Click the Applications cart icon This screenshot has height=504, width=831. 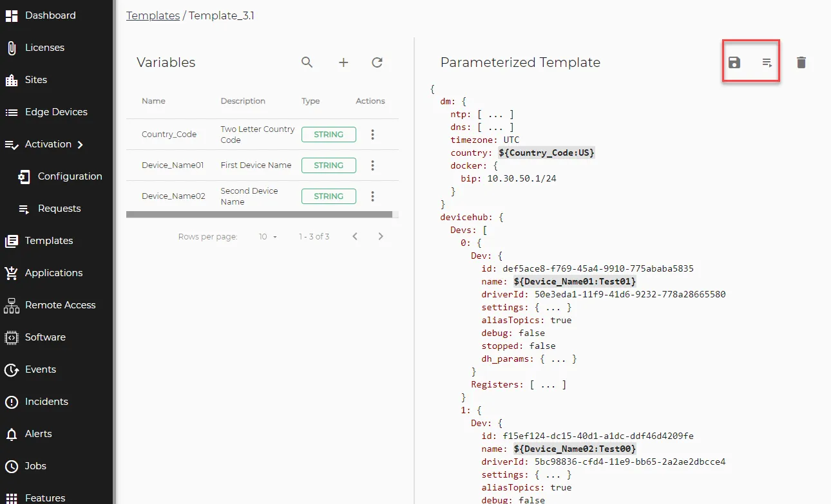[12, 273]
